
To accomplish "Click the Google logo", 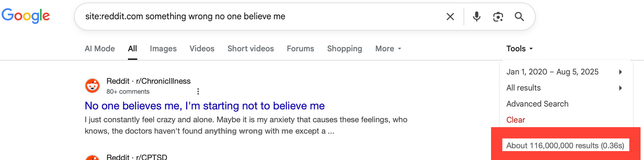I will click(x=26, y=16).
